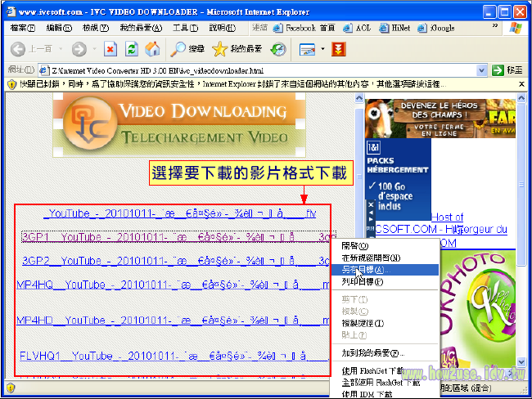The image size is (532, 399).
Task: Open History clock icon
Action: [278, 50]
